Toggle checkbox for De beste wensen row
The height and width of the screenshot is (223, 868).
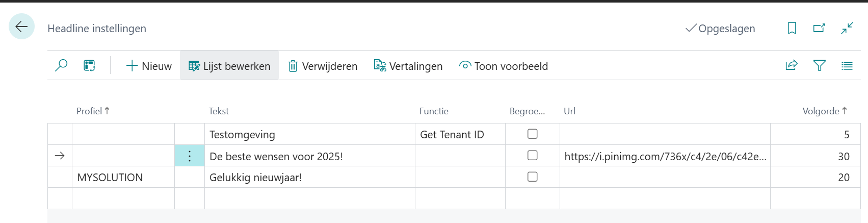[533, 156]
